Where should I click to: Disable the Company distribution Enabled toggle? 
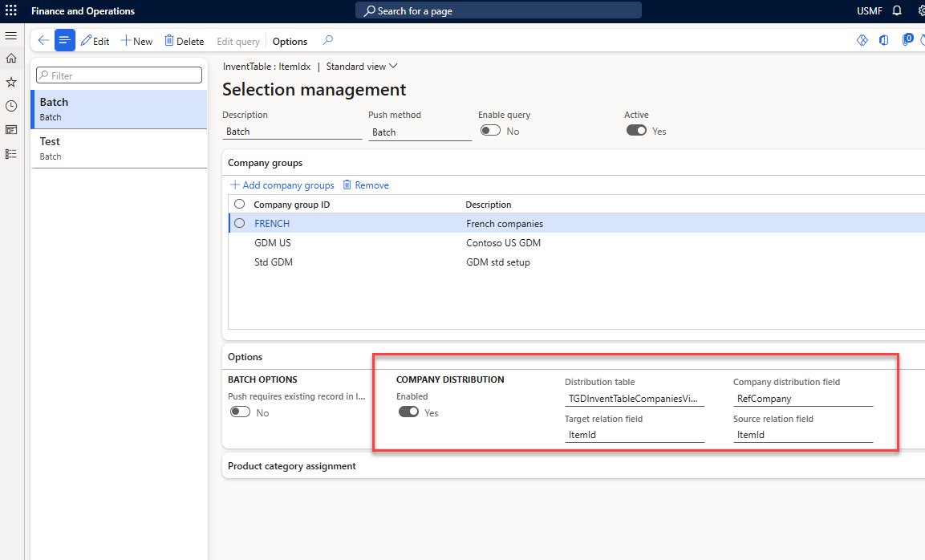click(408, 412)
